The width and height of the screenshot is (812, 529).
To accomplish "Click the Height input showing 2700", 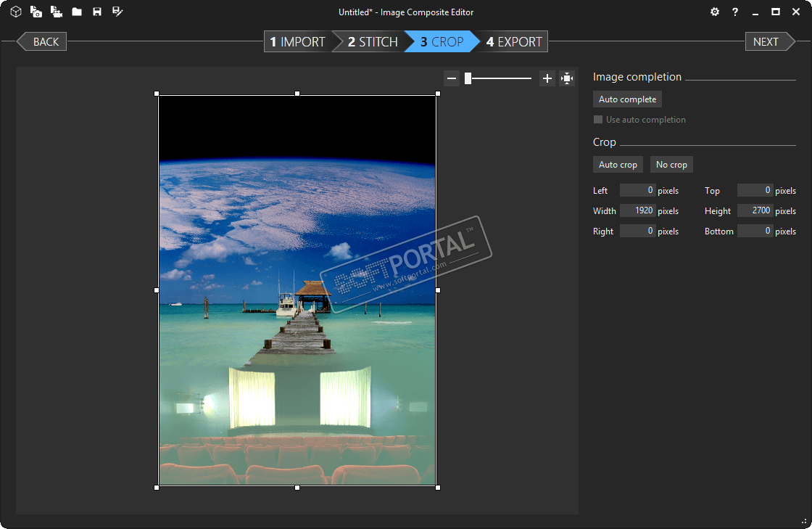I will 755,210.
